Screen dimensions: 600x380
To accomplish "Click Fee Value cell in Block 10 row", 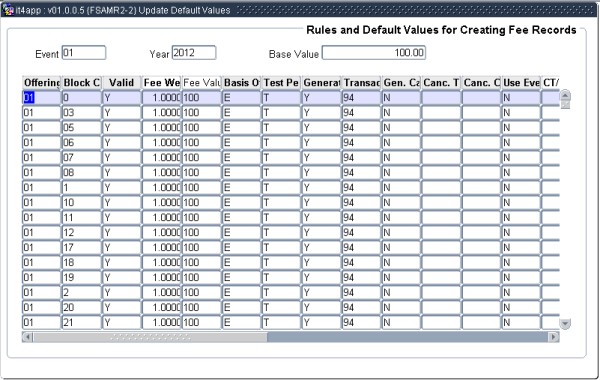I will pyautogui.click(x=201, y=203).
